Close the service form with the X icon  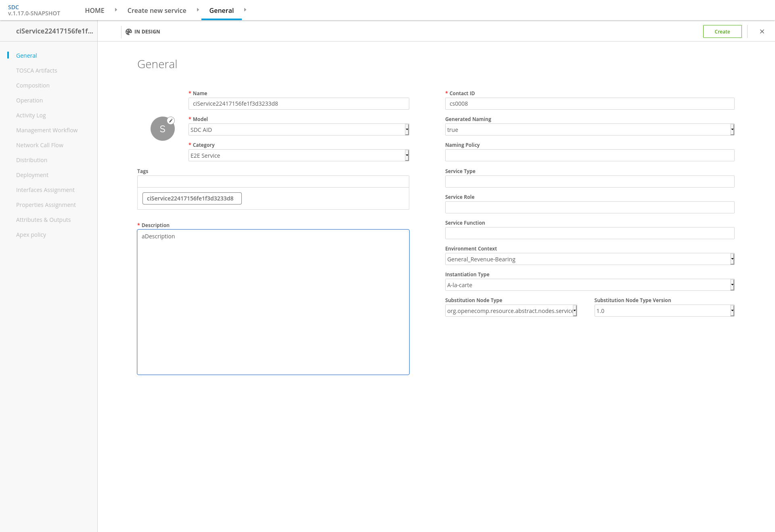762,31
